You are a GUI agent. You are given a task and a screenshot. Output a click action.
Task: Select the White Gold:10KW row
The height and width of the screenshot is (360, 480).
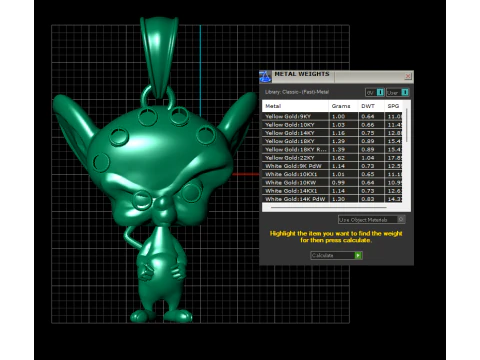tap(333, 182)
